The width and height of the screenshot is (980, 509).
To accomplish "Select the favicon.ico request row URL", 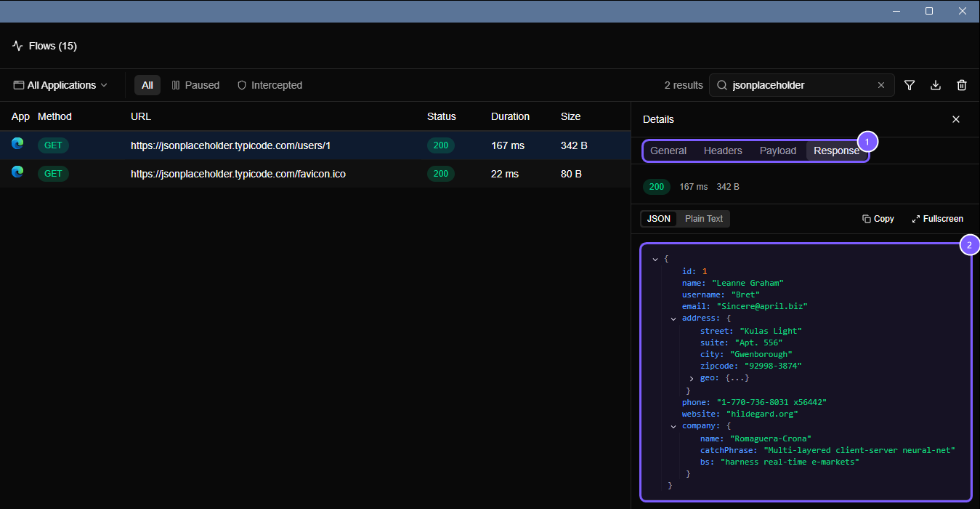I will click(238, 174).
